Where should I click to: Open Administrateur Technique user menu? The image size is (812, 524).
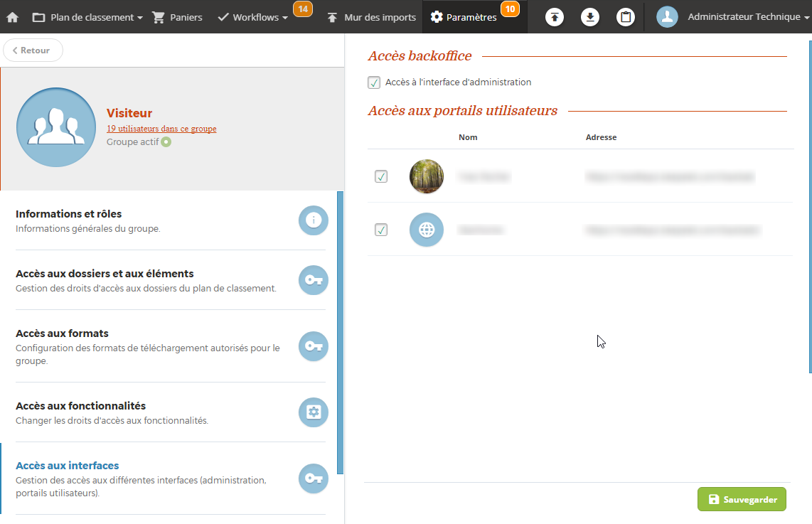coord(732,17)
